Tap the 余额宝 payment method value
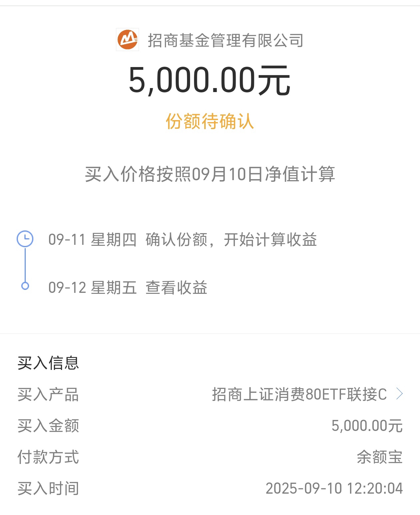The height and width of the screenshot is (515, 420). (x=380, y=457)
